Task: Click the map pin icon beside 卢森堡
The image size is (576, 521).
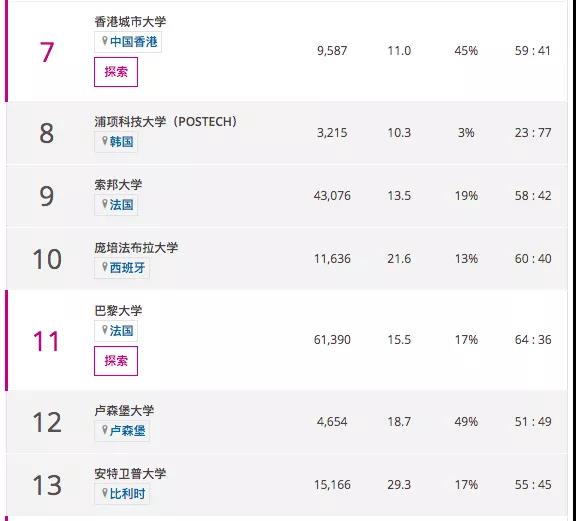Action: coord(105,430)
